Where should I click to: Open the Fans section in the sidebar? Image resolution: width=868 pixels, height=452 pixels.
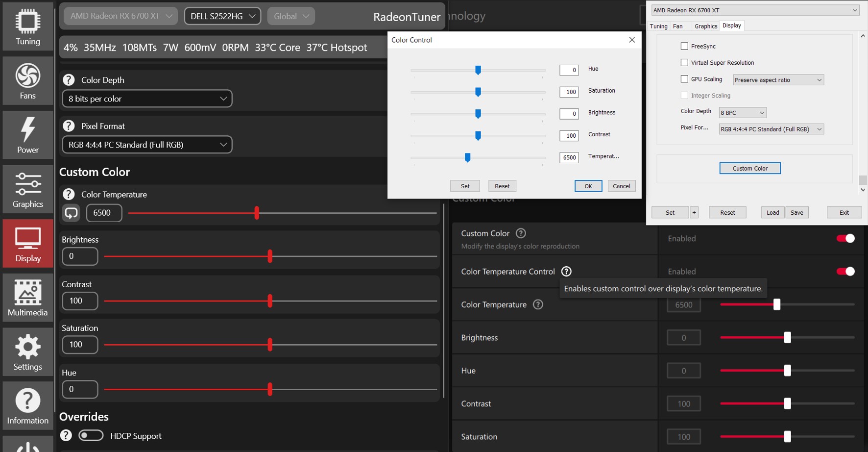coord(28,81)
